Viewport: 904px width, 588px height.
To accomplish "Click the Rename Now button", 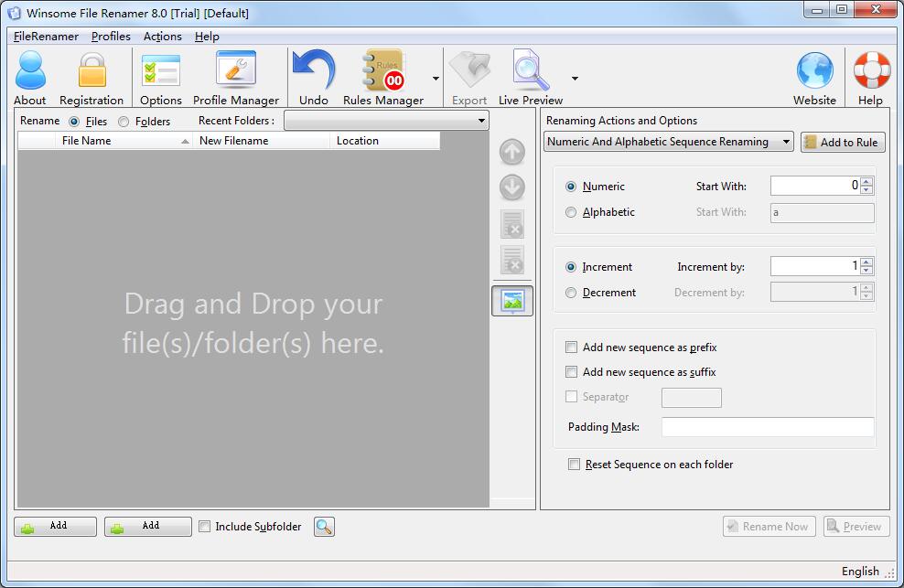I will [x=769, y=527].
